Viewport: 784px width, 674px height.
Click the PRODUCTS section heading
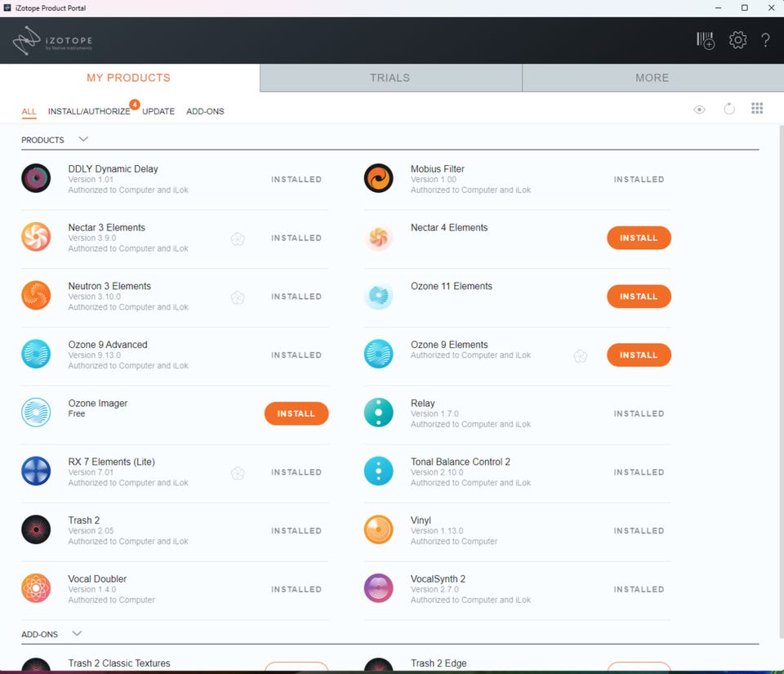[42, 140]
